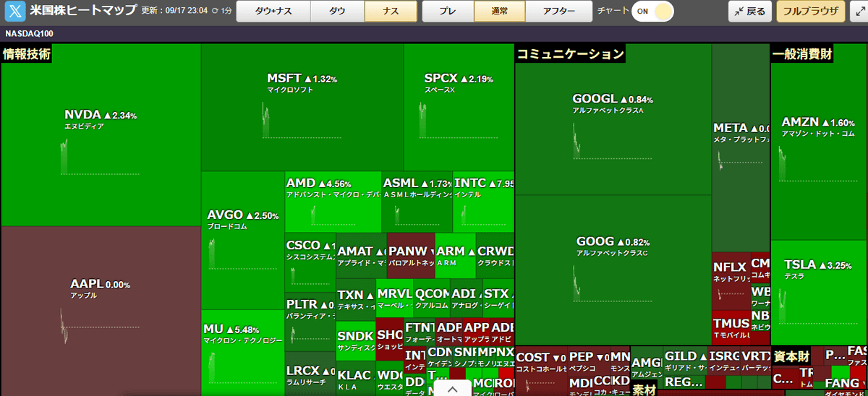Viewport: 868px width, 396px height.
Task: Click the TMUS stock tile
Action: pos(731,326)
